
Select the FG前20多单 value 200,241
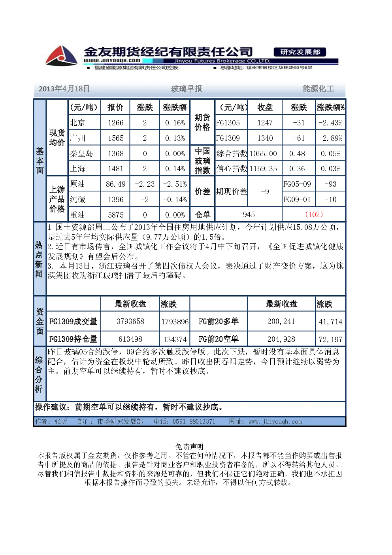point(281,322)
